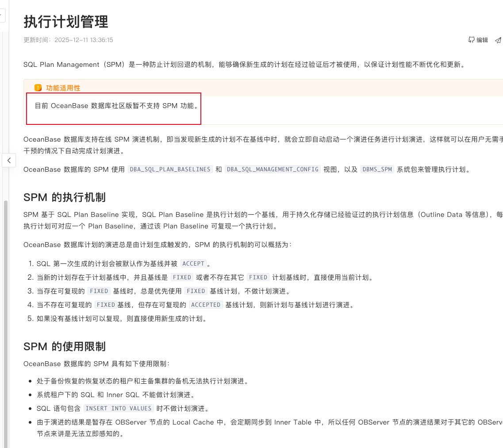
Task: Click the GitHub icon beside 编辑
Action: tap(471, 40)
